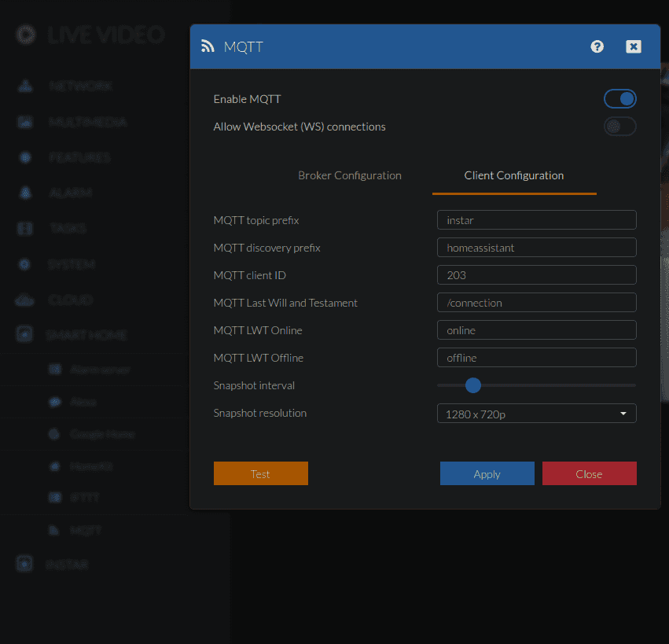669x644 pixels.
Task: Click the Cloud icon in sidebar
Action: [x=25, y=300]
